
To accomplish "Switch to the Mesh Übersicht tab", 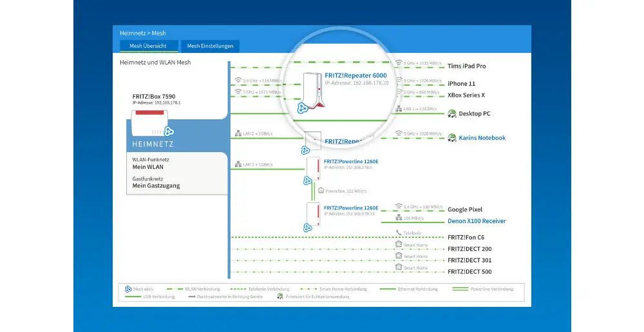I will [x=148, y=46].
